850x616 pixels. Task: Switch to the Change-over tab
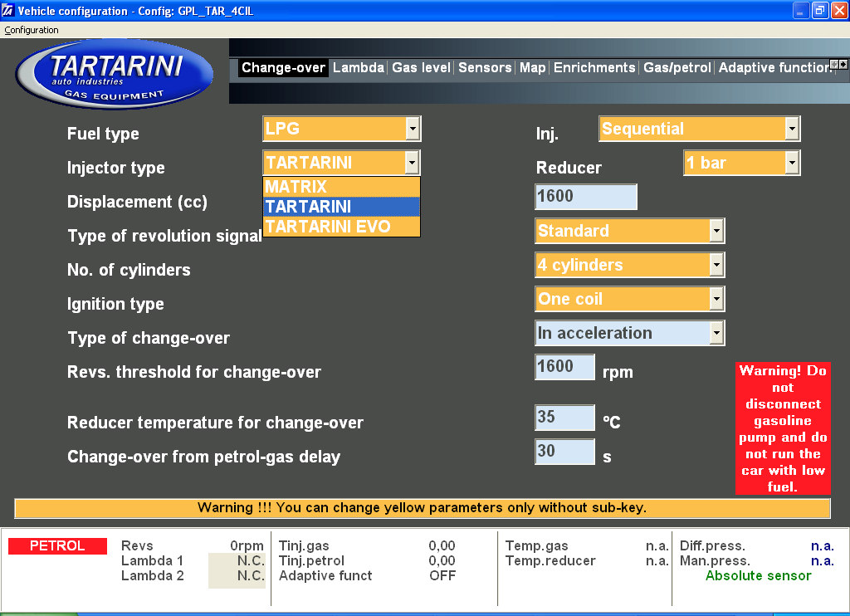pyautogui.click(x=283, y=68)
